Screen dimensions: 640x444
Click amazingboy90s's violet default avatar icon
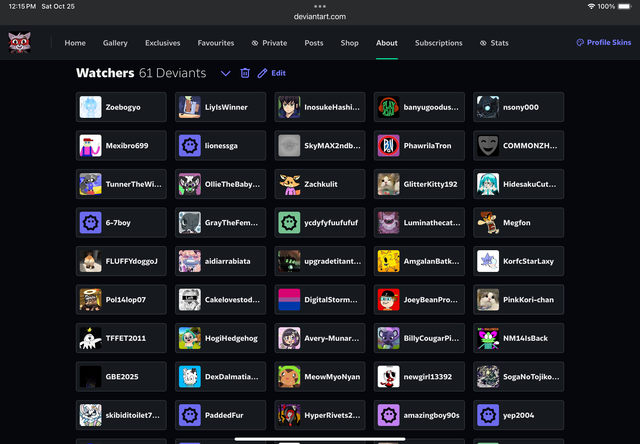[389, 415]
